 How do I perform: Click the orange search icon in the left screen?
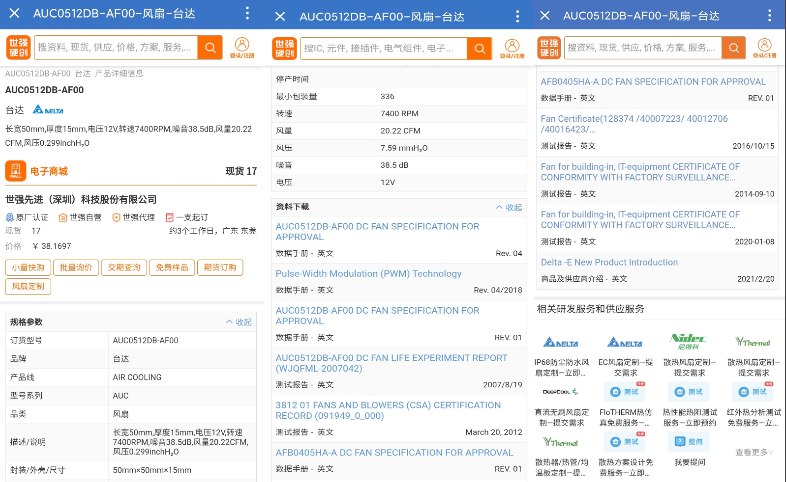[x=210, y=47]
